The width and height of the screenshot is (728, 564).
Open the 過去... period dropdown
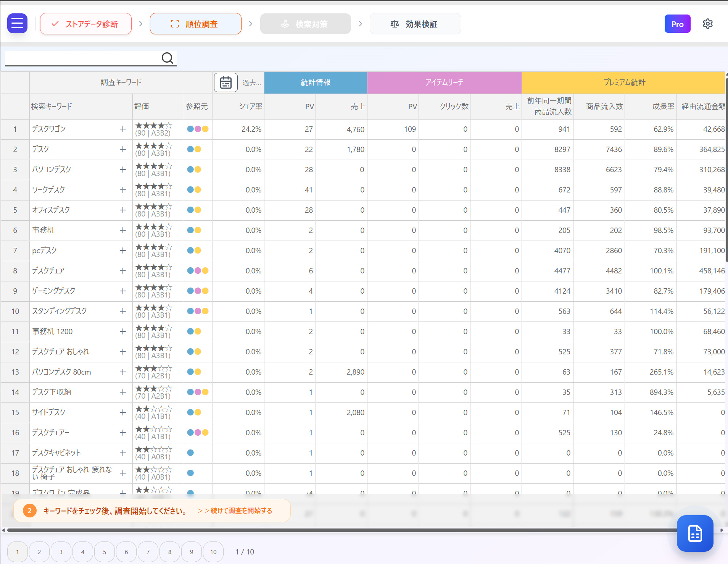[x=251, y=82]
